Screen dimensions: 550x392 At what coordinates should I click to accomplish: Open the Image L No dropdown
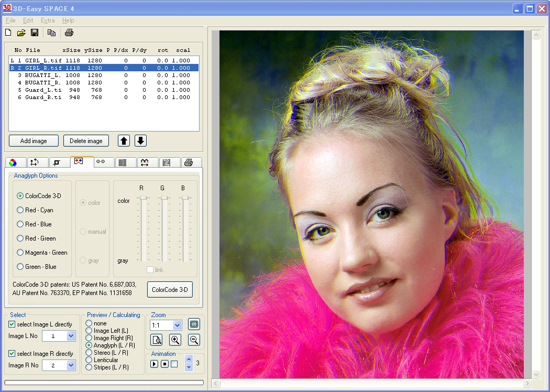[x=71, y=336]
